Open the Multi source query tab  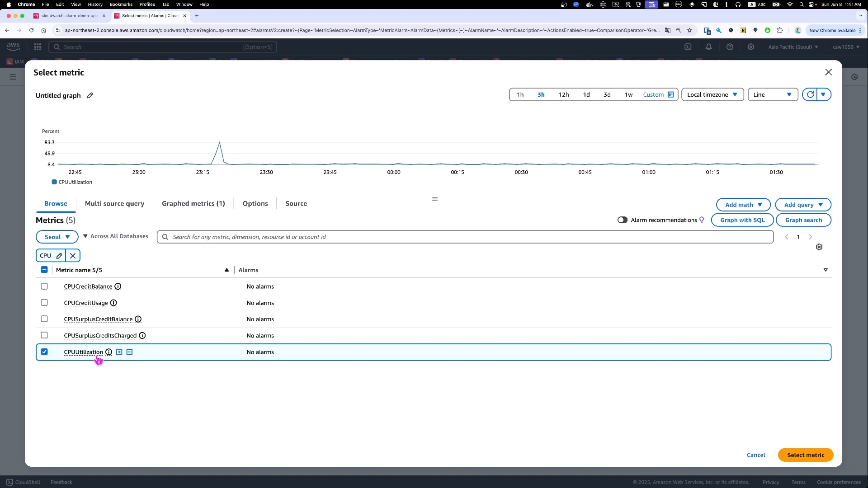point(114,204)
